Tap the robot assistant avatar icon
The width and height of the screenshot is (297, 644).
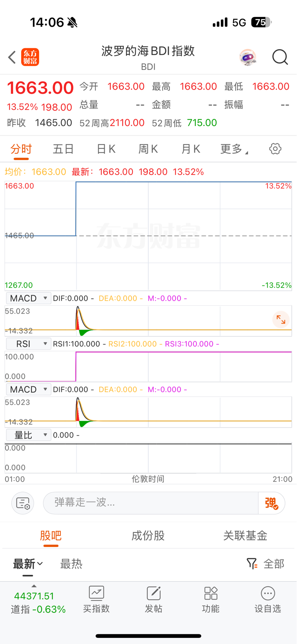coord(248,58)
